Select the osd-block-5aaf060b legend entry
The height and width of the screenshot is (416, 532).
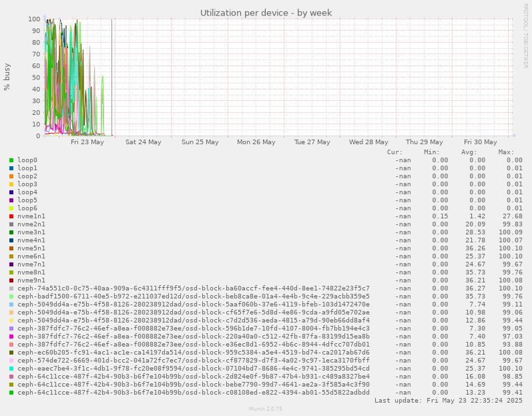pyautogui.click(x=194, y=304)
